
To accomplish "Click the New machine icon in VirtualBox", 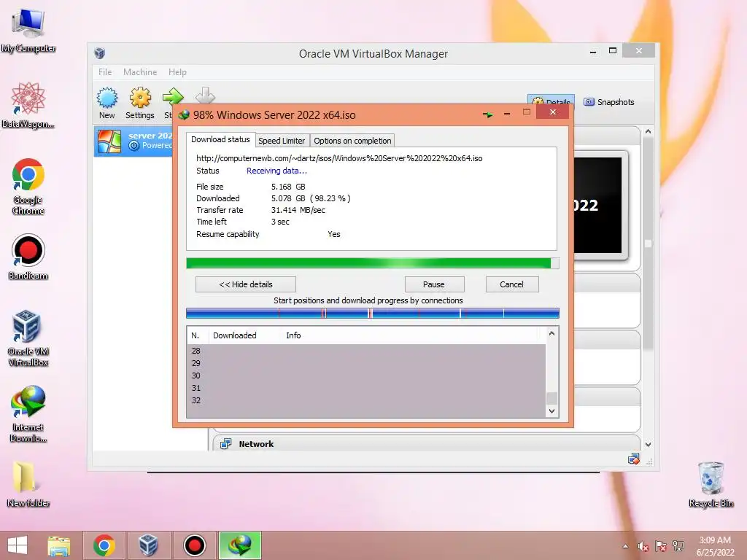I will point(107,103).
